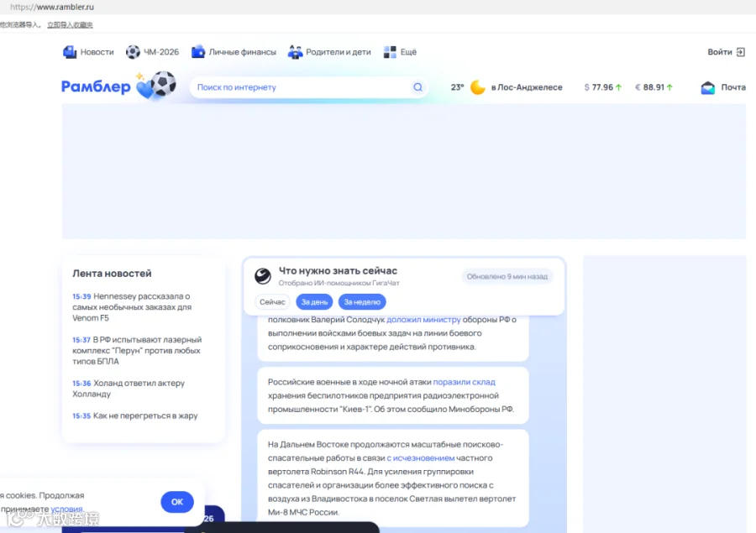Click the moon weather icon
Image resolution: width=756 pixels, height=533 pixels.
click(477, 87)
